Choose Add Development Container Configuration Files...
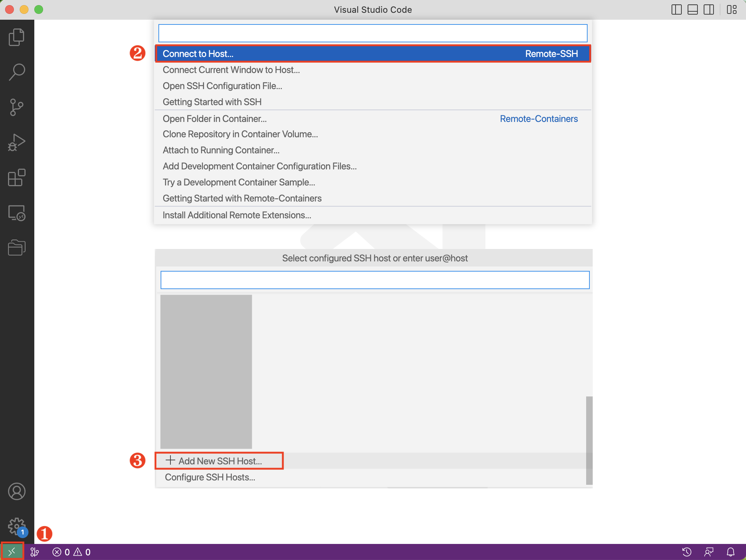746x560 pixels. [x=373, y=166]
